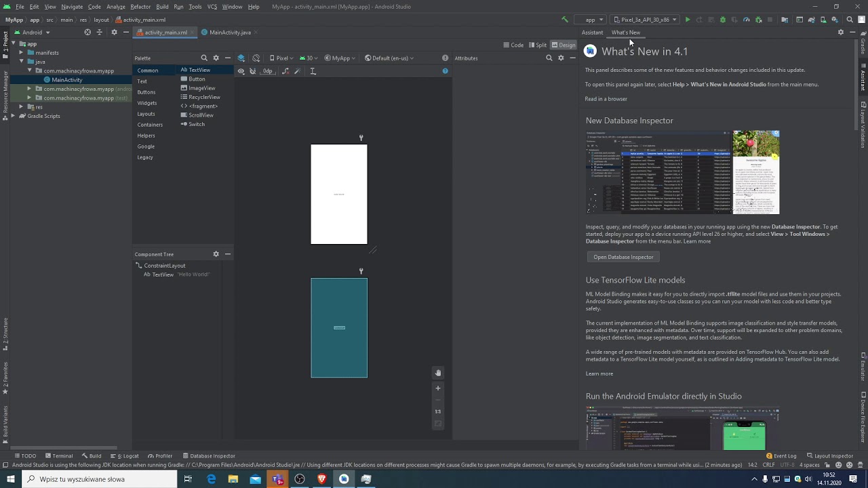Open the API 30 version dropdown

pos(309,58)
